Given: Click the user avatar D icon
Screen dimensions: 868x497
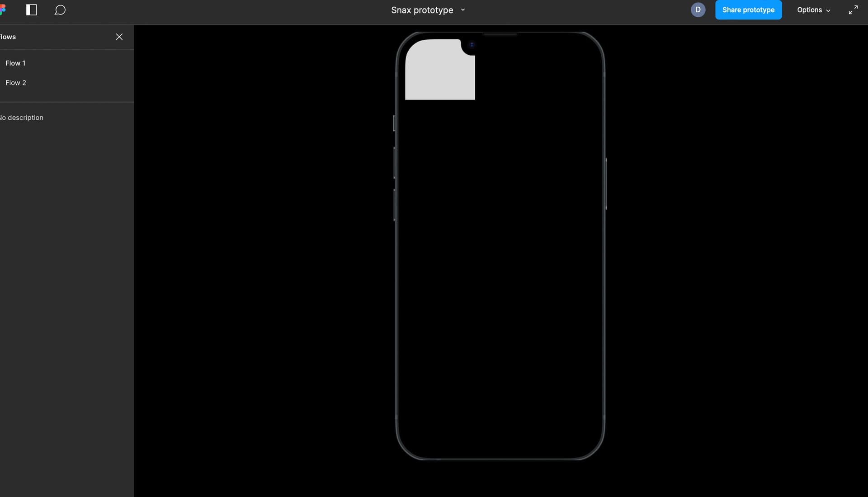Looking at the screenshot, I should [x=698, y=9].
